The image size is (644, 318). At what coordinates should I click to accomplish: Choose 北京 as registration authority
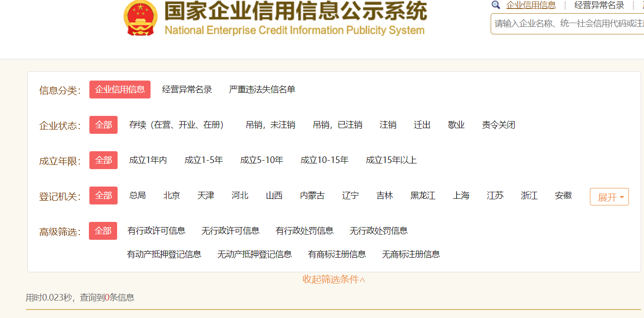point(172,196)
